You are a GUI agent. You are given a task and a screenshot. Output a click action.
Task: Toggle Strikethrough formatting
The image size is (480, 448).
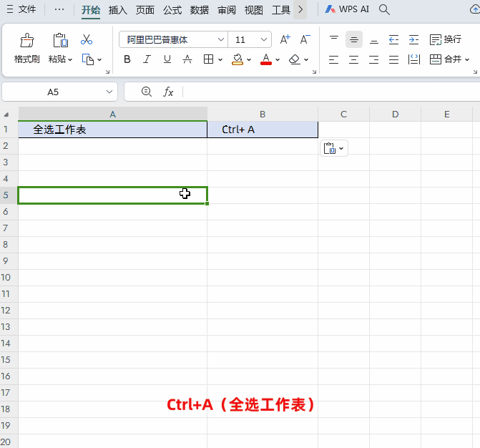click(187, 59)
